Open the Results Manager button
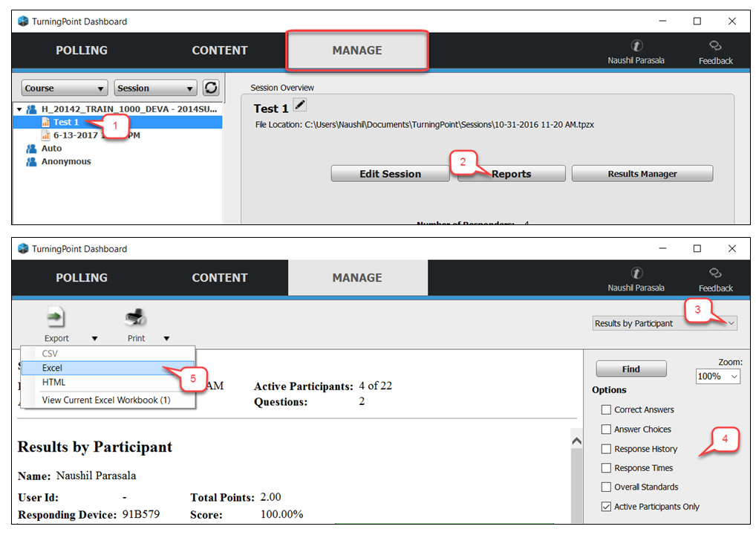The height and width of the screenshot is (535, 756). 642,174
